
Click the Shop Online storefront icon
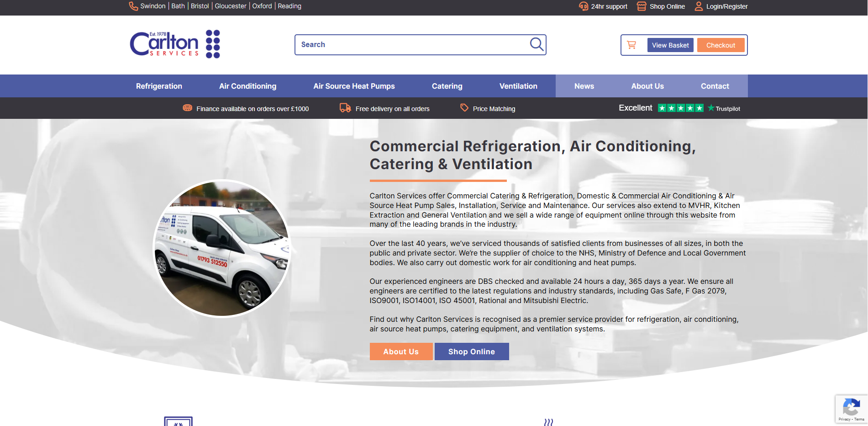(642, 6)
